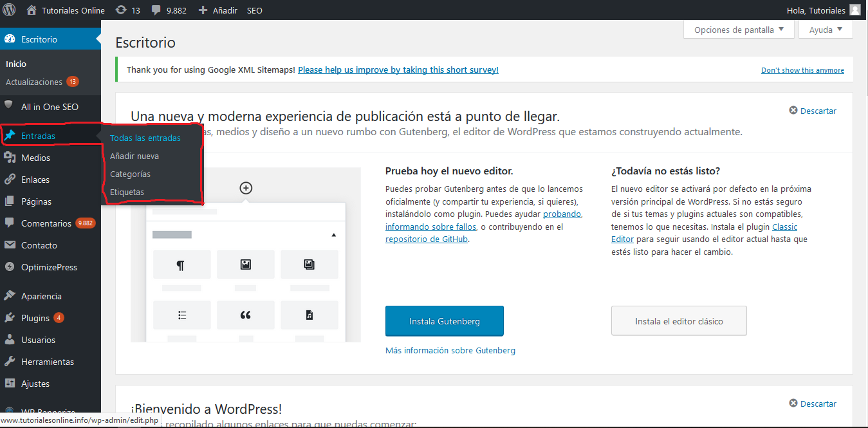Click the user avatar in admin bar
This screenshot has height=428, width=868.
pyautogui.click(x=854, y=10)
